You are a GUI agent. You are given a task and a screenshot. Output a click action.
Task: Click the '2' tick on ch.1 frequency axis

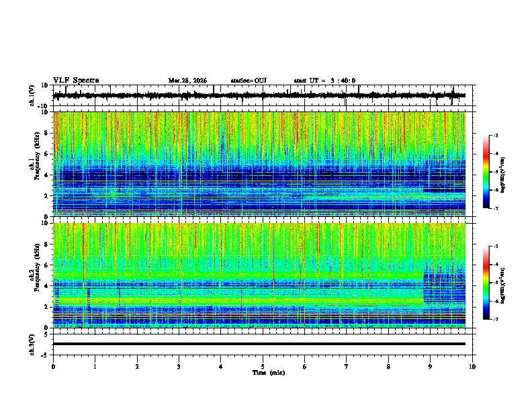tap(46, 196)
